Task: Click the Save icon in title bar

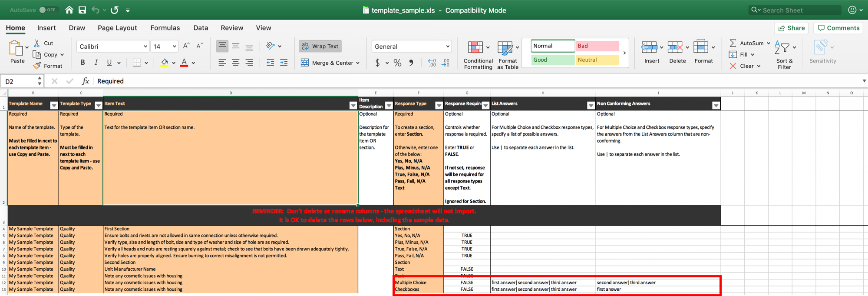Action: [82, 10]
